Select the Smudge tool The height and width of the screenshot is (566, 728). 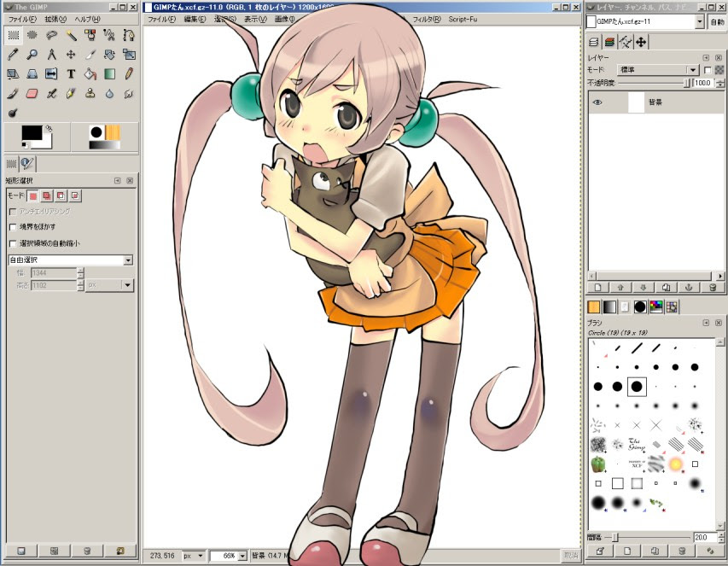129,93
